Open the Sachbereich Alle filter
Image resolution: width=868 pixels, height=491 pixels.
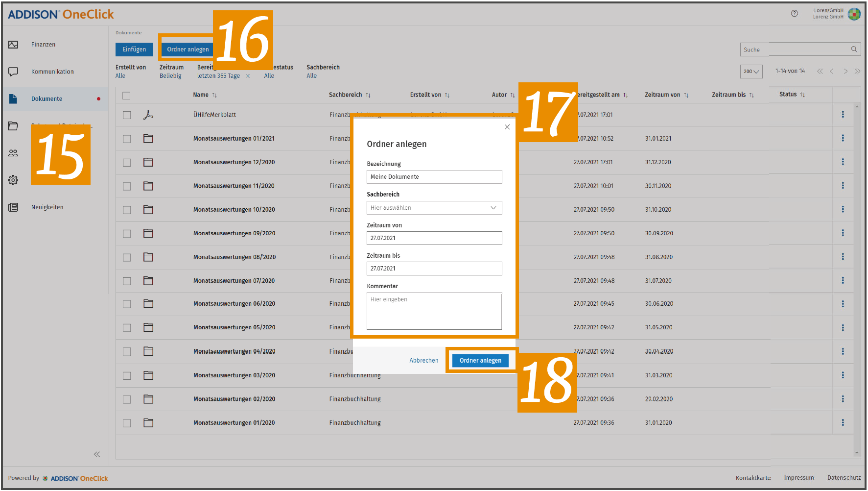tap(323, 72)
